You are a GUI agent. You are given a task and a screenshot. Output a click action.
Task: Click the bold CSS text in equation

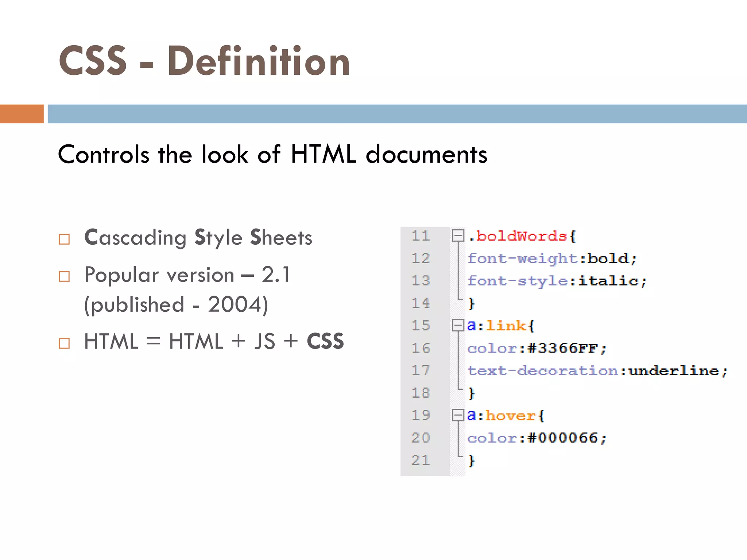[325, 342]
